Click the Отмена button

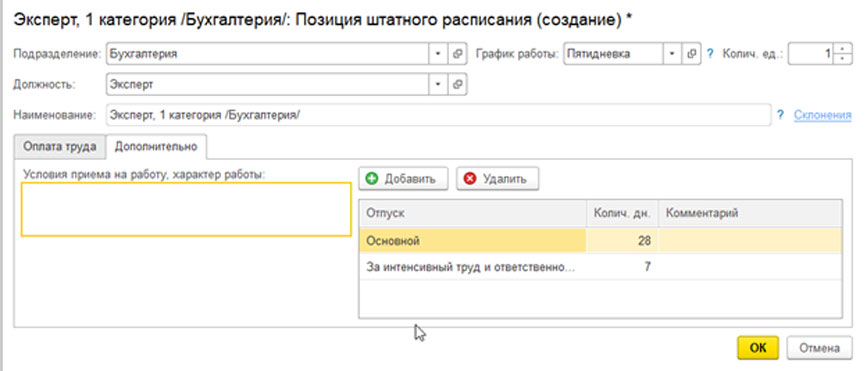point(819,348)
